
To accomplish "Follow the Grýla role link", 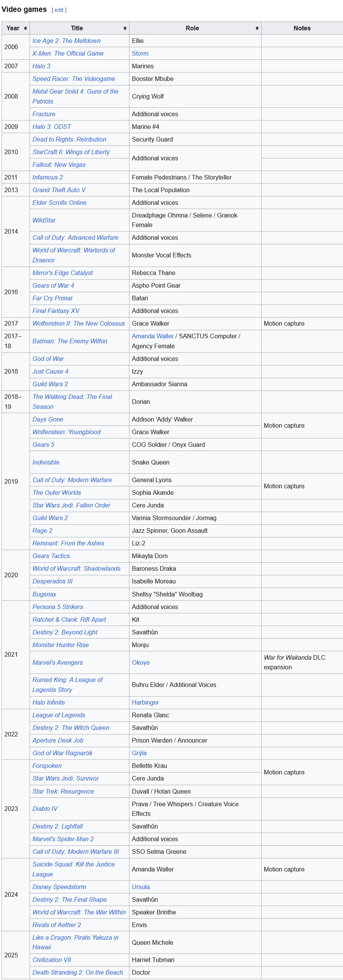I will tap(139, 753).
